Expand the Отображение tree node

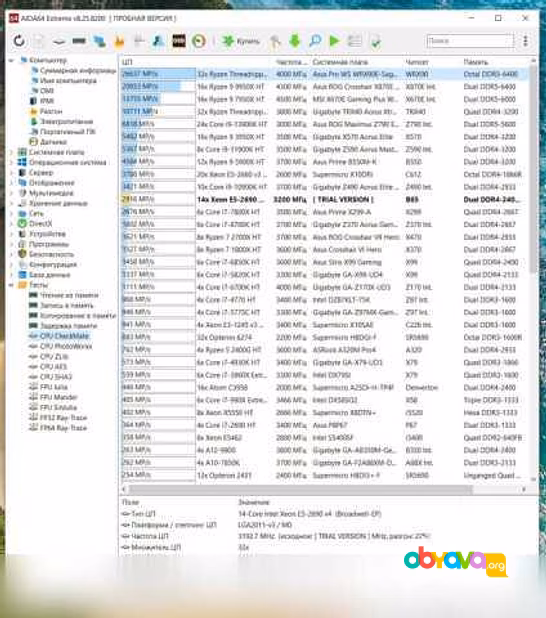(x=11, y=183)
